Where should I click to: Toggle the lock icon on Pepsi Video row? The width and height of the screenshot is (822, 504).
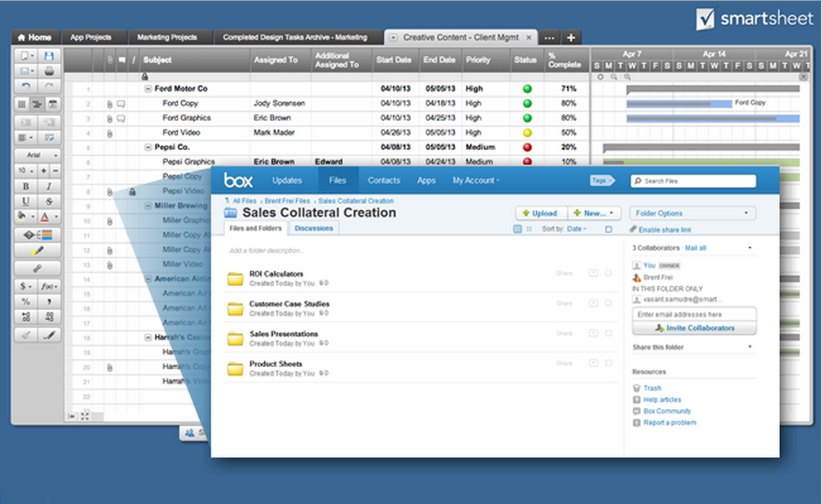(x=132, y=191)
